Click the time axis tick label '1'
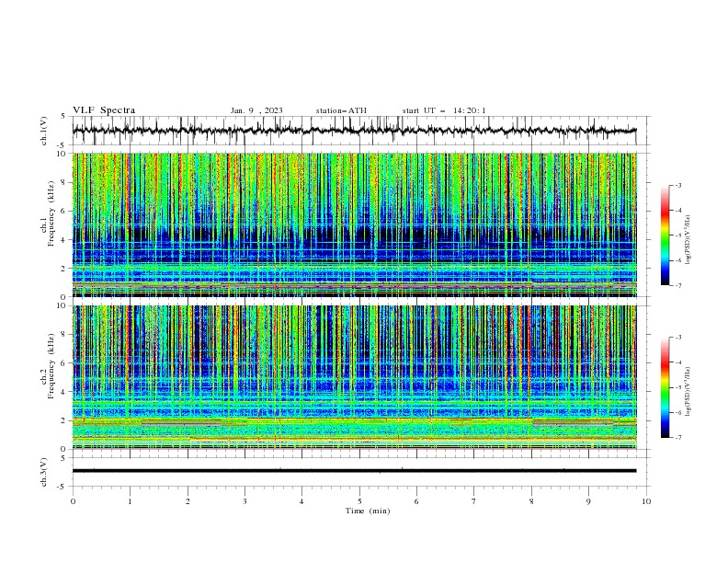Image resolution: width=728 pixels, height=563 pixels. [x=130, y=501]
